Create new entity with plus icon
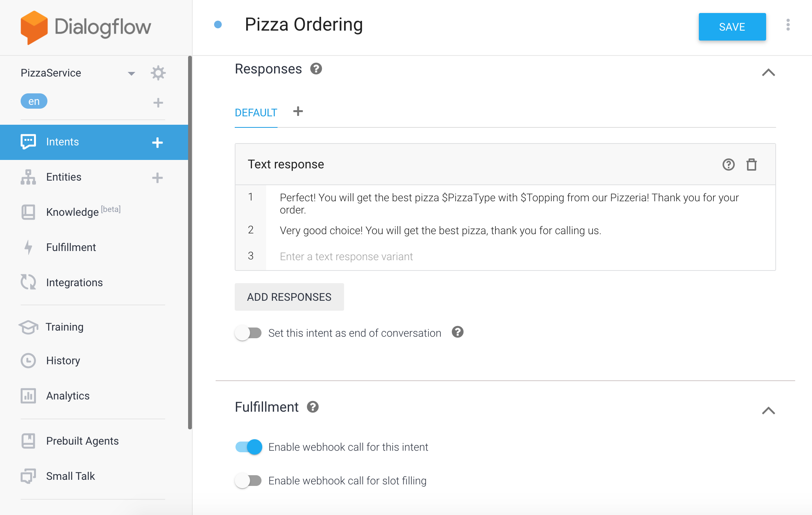 coord(158,178)
